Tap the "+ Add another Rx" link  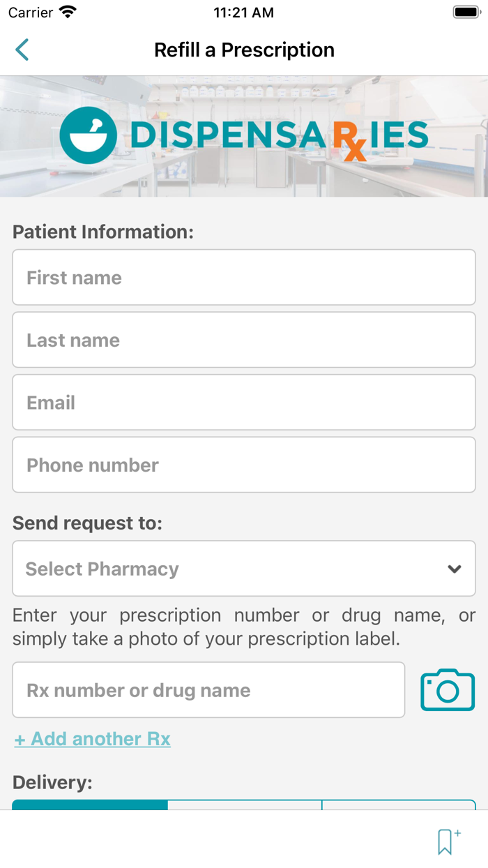tap(93, 739)
